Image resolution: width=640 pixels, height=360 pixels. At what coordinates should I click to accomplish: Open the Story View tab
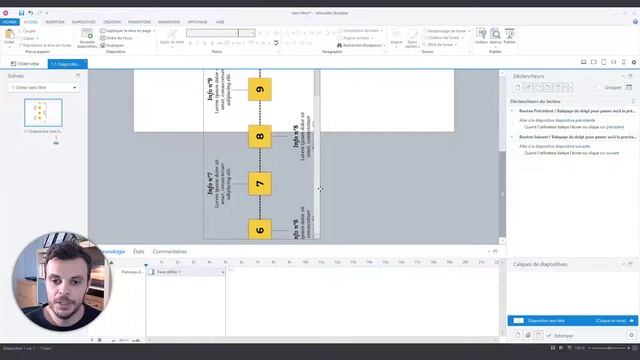tap(25, 64)
